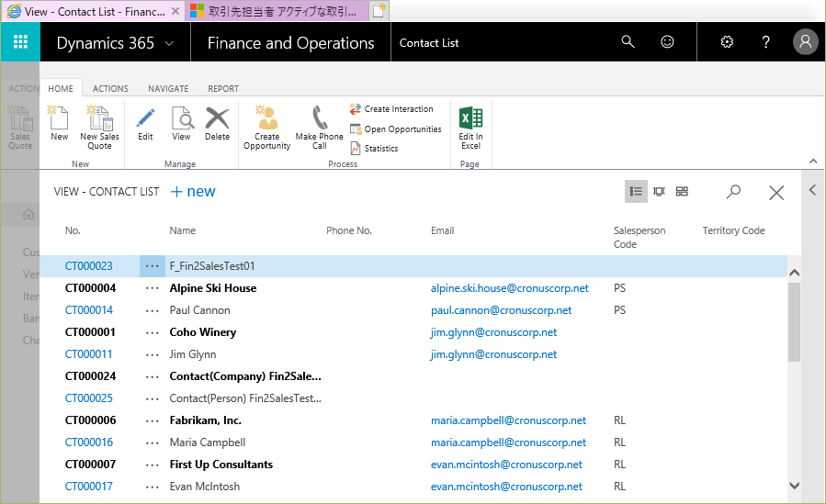Image resolution: width=826 pixels, height=504 pixels.
Task: Open the user profile avatar
Action: [x=806, y=41]
